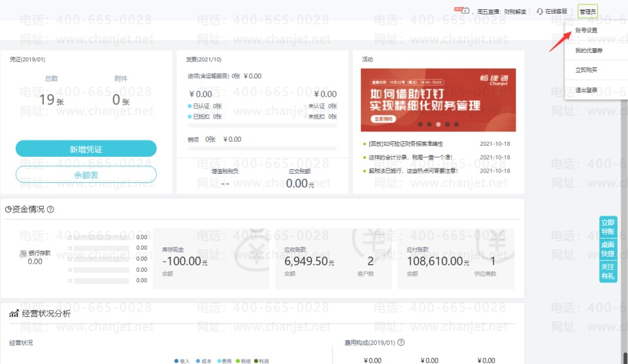The width and height of the screenshot is (628, 364).
Task: Click the 库存现金 balance card
Action: click(212, 259)
